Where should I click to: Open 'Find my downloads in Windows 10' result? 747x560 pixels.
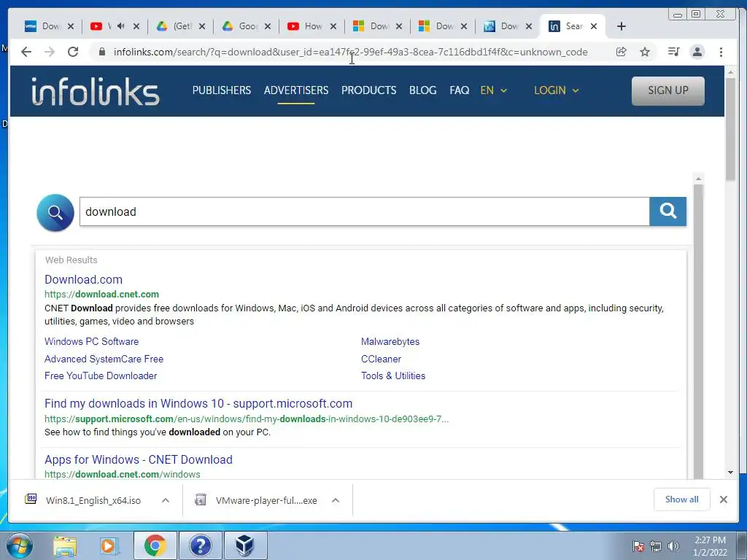[198, 404]
